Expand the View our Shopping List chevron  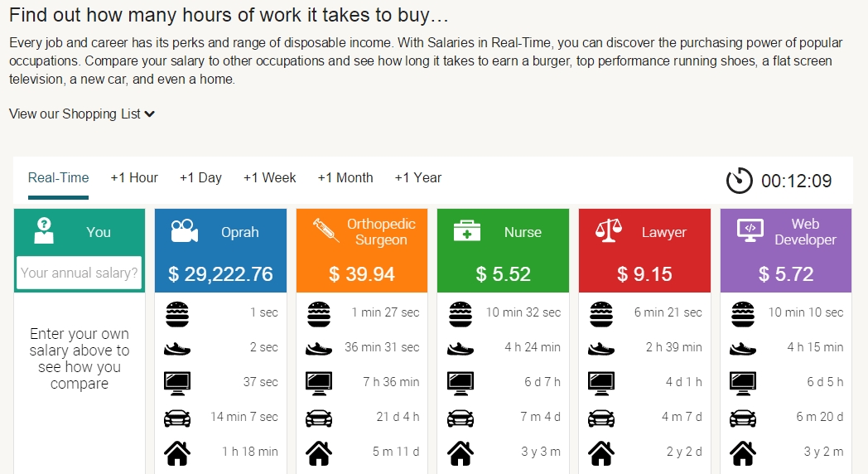(x=149, y=114)
